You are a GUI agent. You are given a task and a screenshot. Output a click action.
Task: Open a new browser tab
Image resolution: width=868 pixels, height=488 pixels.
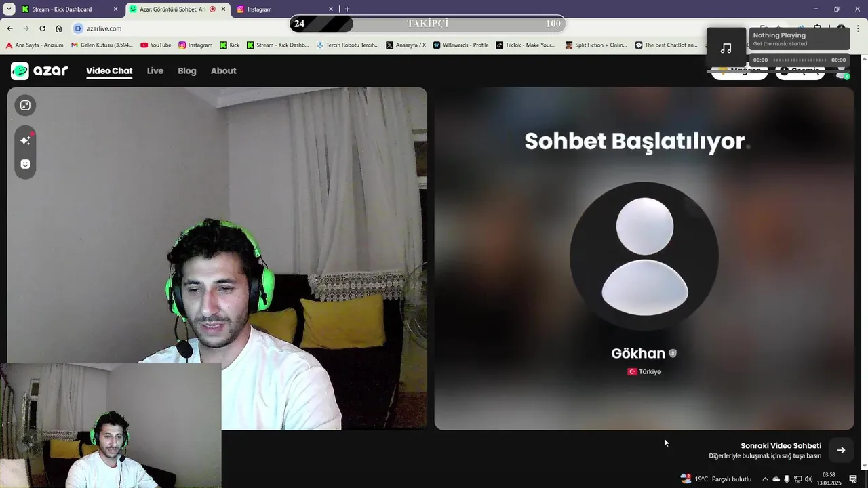click(x=347, y=9)
